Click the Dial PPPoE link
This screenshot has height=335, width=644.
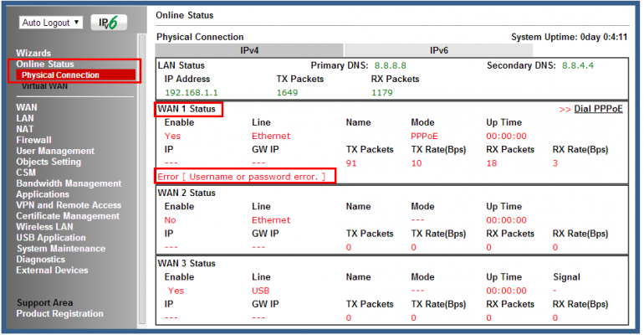tap(600, 110)
